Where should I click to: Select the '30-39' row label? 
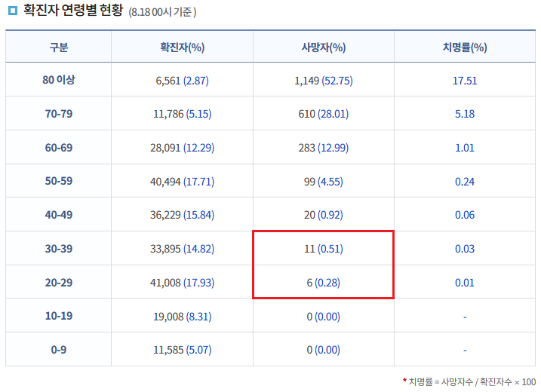[59, 249]
